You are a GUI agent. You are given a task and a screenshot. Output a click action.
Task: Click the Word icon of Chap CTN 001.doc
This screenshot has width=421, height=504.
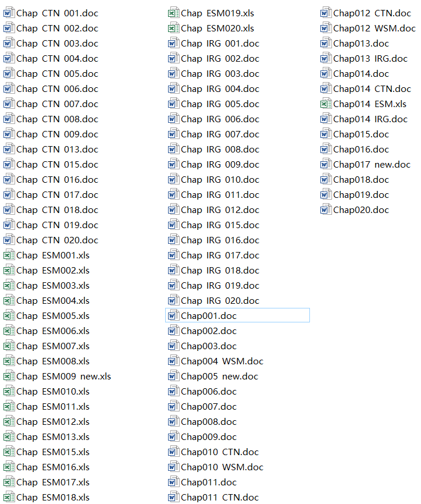coord(9,13)
